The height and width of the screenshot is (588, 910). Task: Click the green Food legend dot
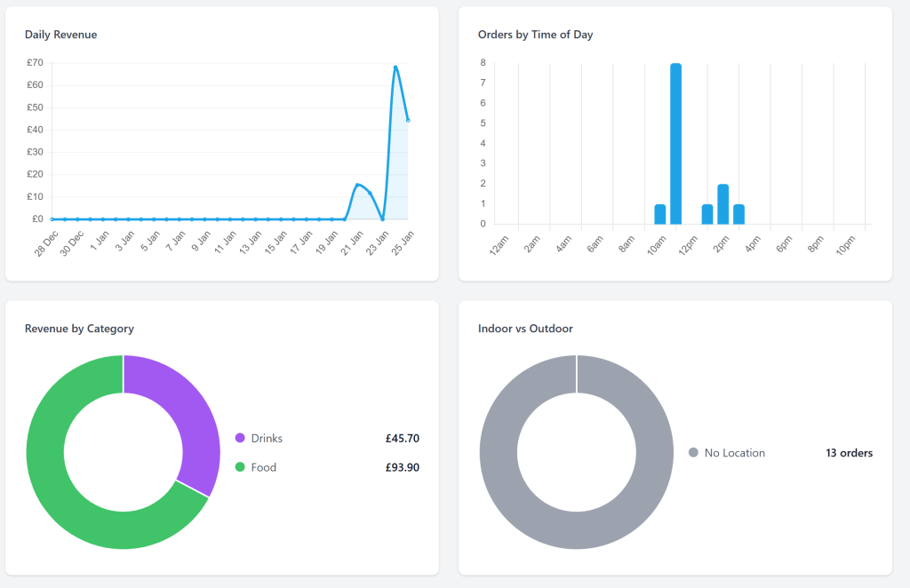240,467
